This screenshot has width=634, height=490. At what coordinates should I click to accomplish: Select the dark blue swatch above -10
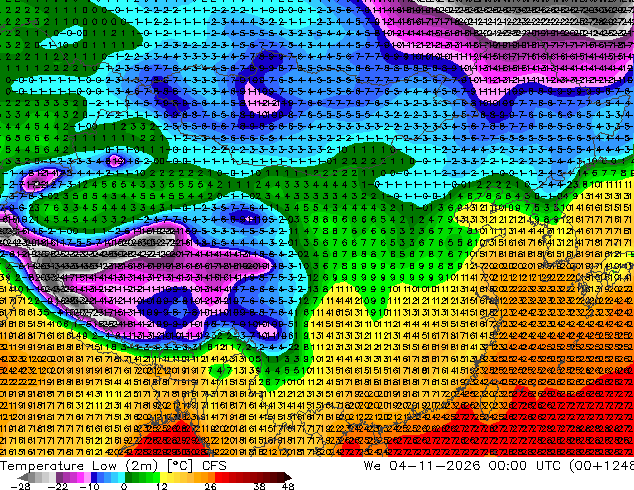click(x=94, y=477)
